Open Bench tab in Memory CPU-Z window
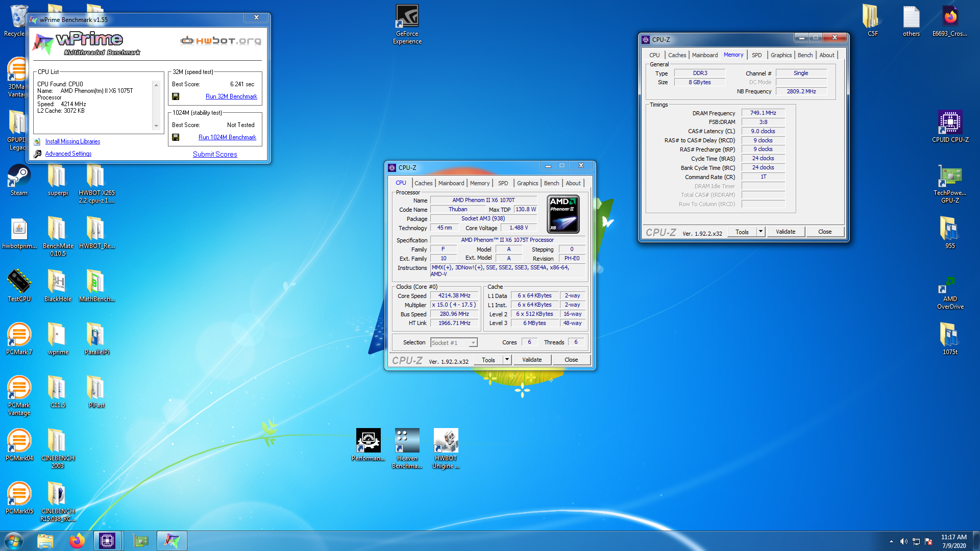 point(805,55)
